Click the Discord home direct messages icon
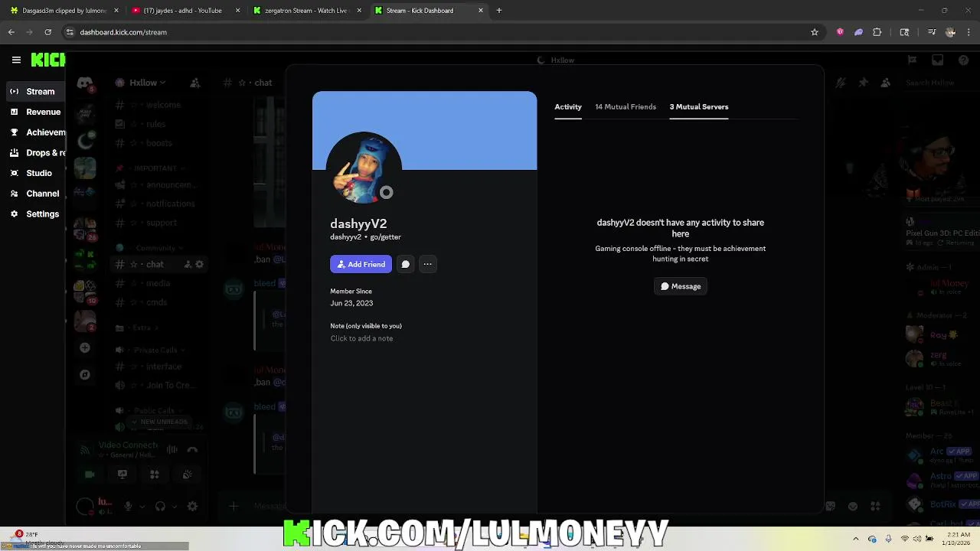 [85, 83]
